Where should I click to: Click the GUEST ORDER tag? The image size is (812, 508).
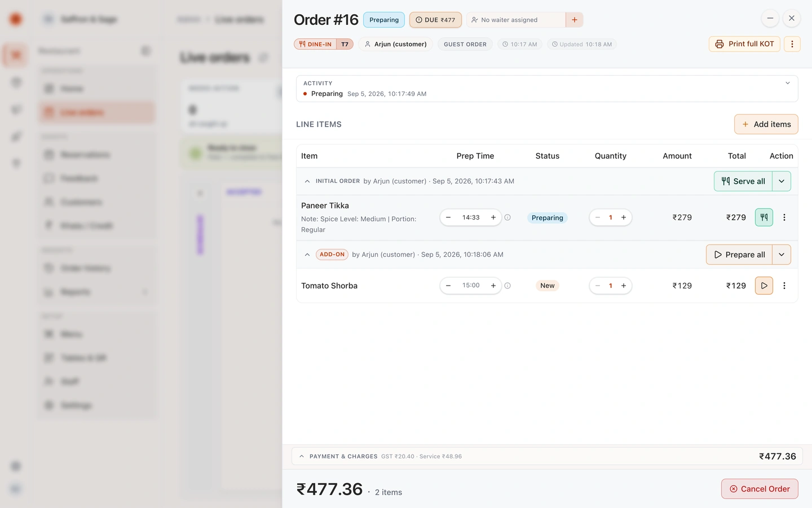465,44
